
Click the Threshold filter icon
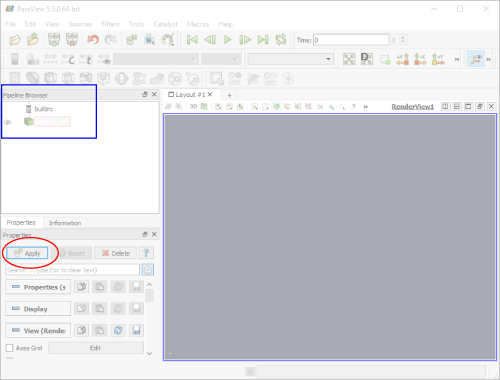pyautogui.click(x=86, y=78)
